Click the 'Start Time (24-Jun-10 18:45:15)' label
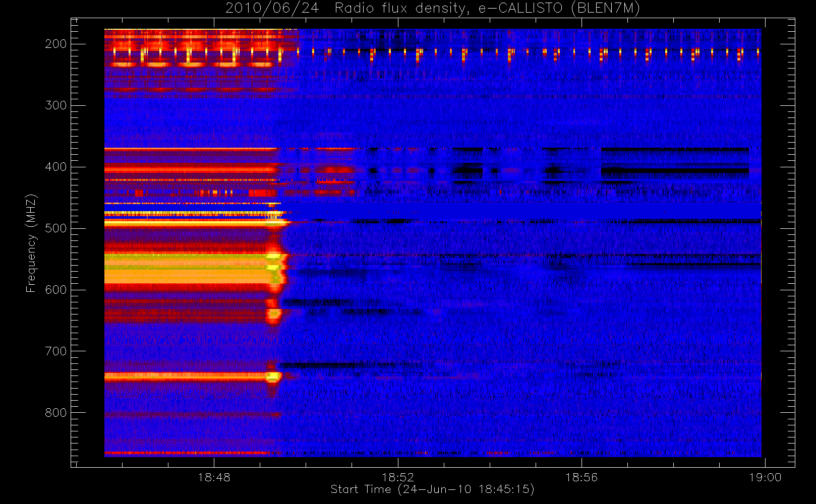The height and width of the screenshot is (504, 816). pyautogui.click(x=432, y=489)
